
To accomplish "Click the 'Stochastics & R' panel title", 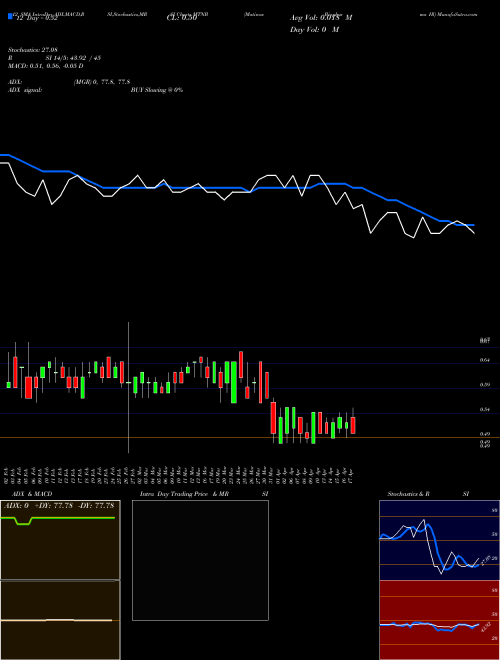I will point(409,494).
